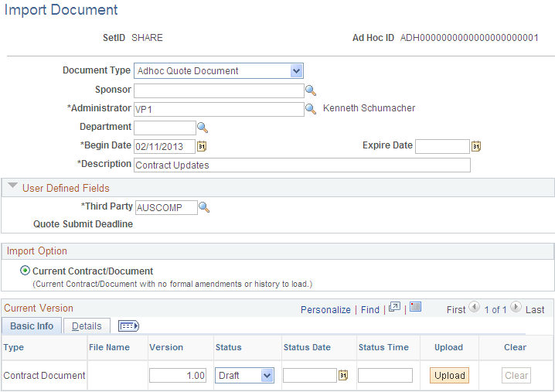Click into the Sponsor input field

(x=219, y=90)
